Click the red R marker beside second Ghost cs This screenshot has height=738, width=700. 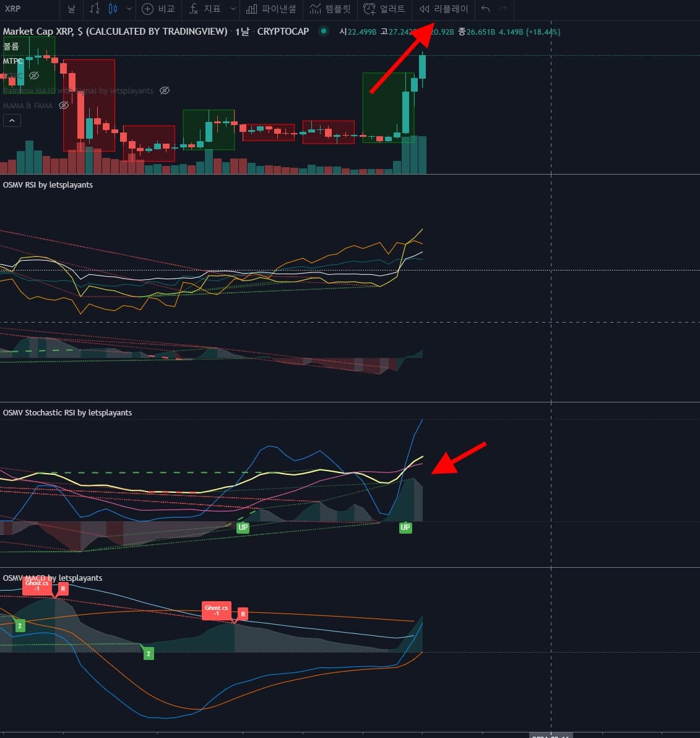(243, 614)
